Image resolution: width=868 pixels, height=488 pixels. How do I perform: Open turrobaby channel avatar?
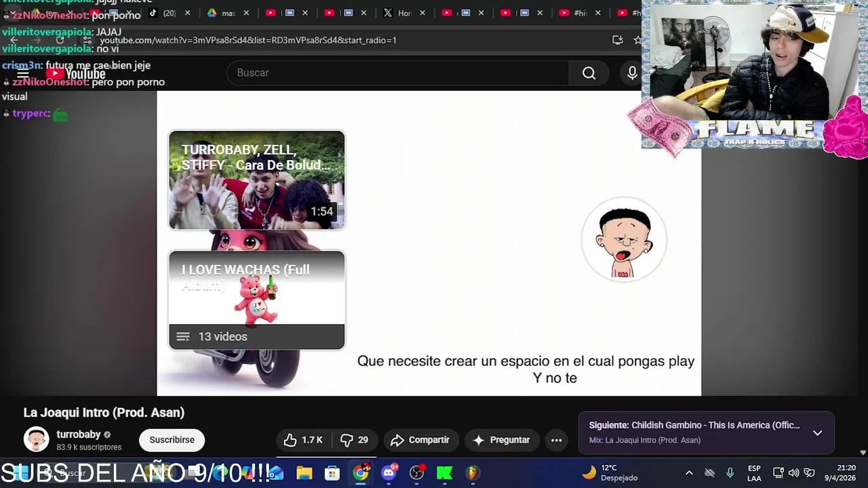pos(36,439)
